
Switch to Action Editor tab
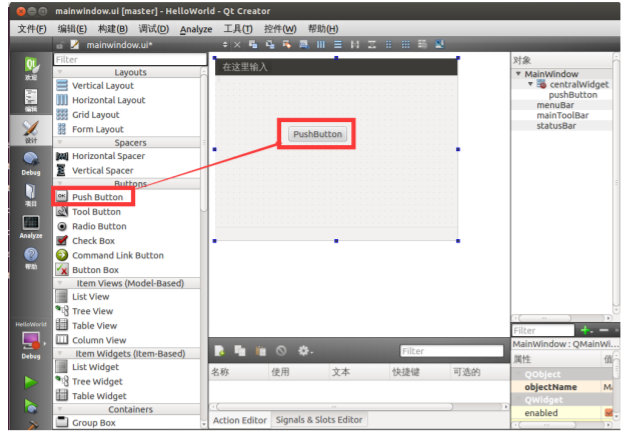[x=240, y=420]
